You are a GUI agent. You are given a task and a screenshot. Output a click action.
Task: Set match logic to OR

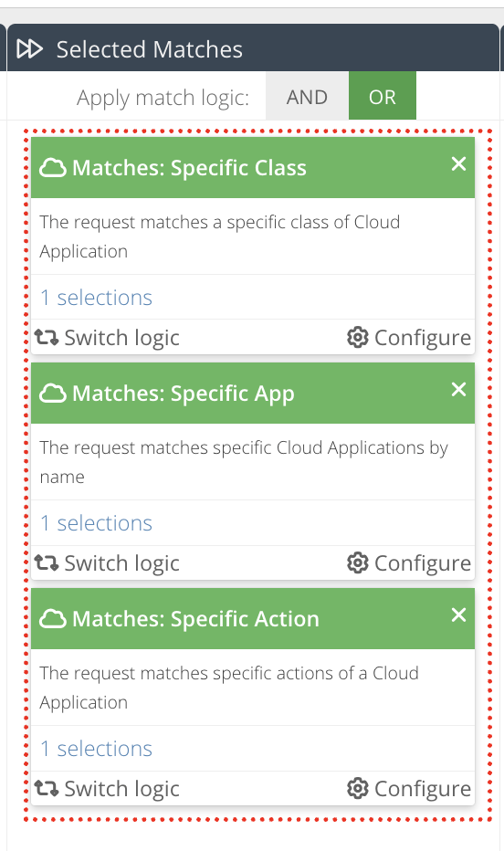[x=382, y=96]
